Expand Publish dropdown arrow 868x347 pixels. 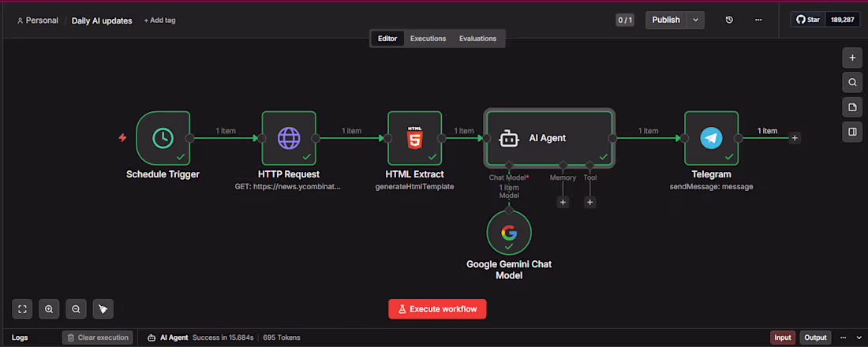click(696, 20)
